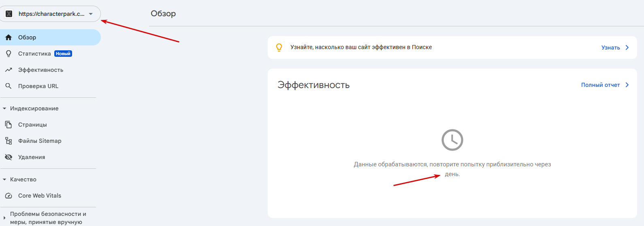Click the magnifier icon beside Проверка URL
This screenshot has height=226, width=644.
tap(9, 86)
